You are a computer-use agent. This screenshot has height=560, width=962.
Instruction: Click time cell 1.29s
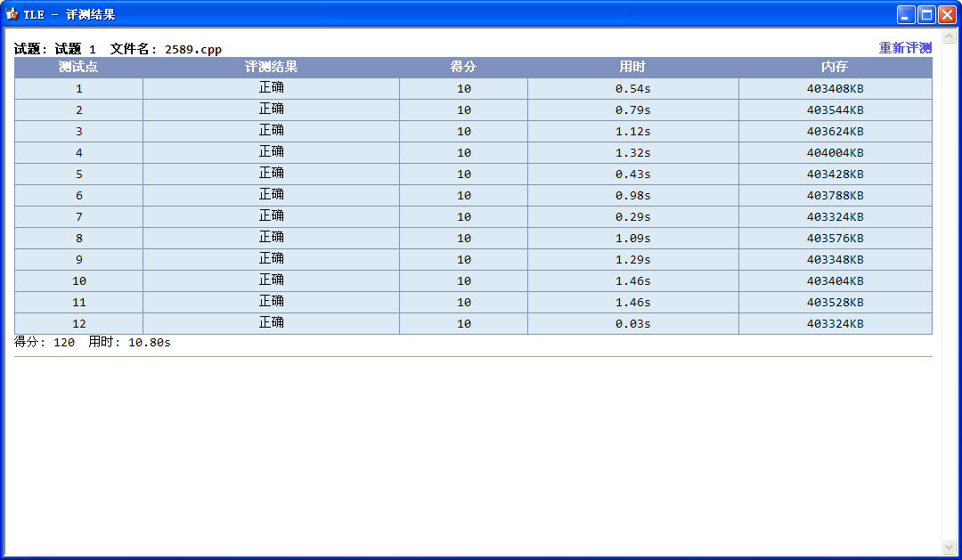pyautogui.click(x=633, y=260)
